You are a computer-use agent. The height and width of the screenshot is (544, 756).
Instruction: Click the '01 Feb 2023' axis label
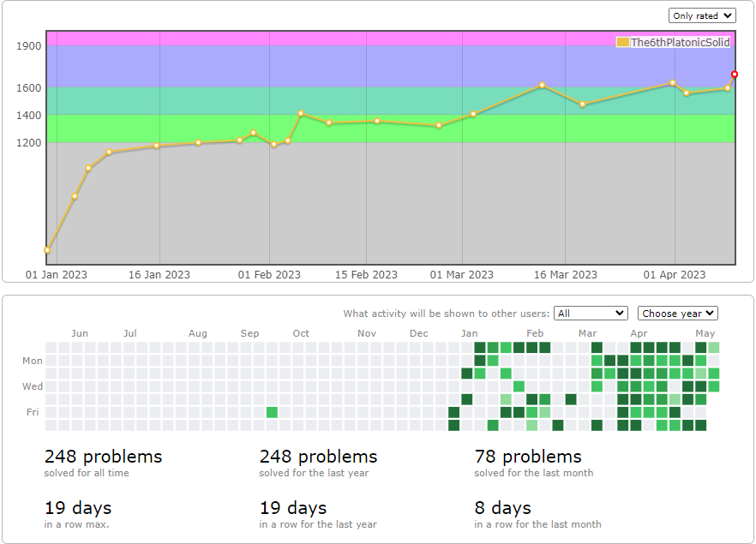269,275
